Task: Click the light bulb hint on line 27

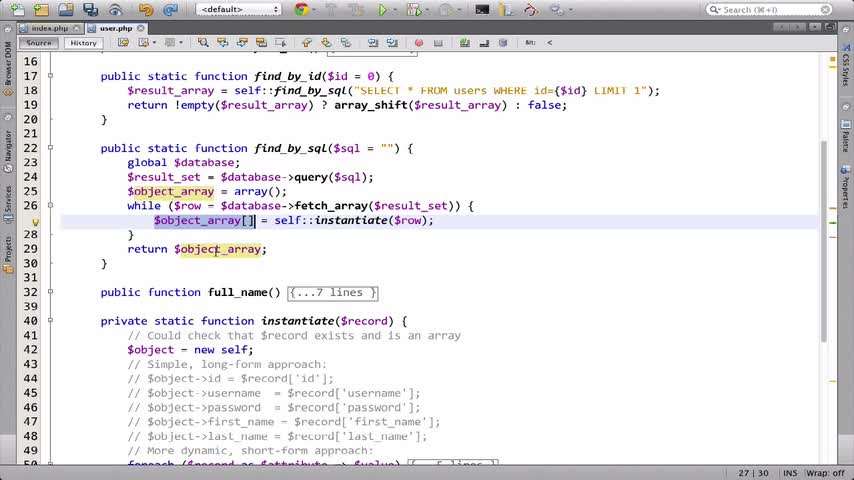Action: [x=35, y=222]
